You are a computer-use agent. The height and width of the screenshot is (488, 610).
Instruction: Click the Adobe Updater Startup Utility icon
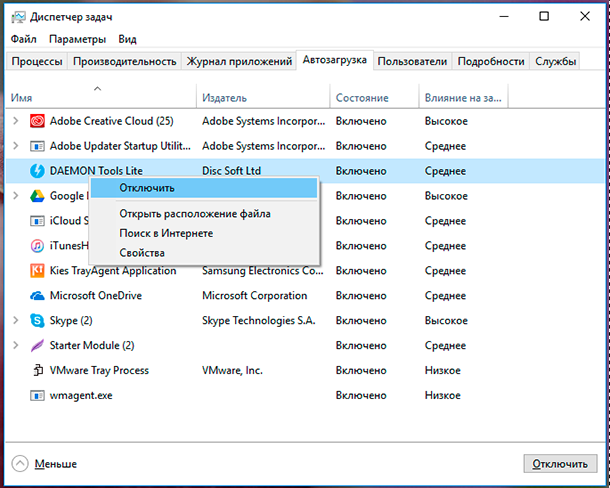click(37, 146)
